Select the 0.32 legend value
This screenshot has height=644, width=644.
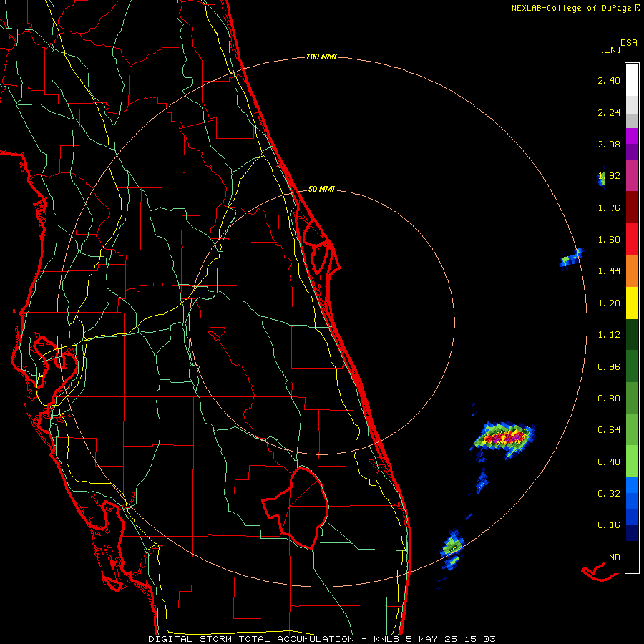pyautogui.click(x=609, y=494)
